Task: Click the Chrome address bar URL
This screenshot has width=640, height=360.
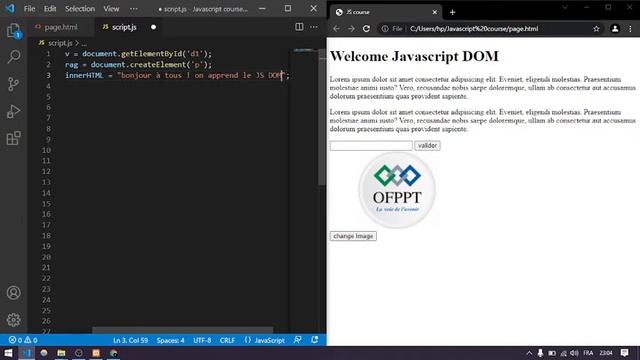Action: [473, 29]
